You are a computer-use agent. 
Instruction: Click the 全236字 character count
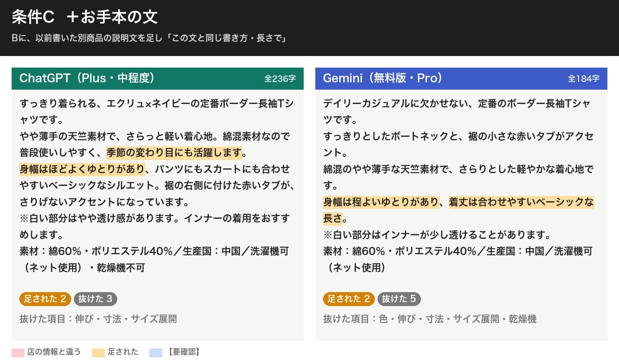pos(280,79)
